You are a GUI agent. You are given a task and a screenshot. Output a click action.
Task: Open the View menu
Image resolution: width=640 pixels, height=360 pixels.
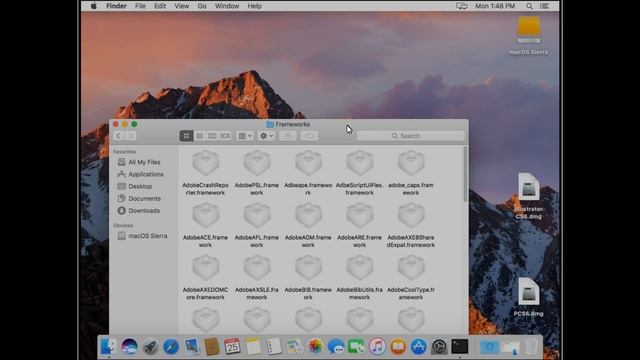(182, 6)
